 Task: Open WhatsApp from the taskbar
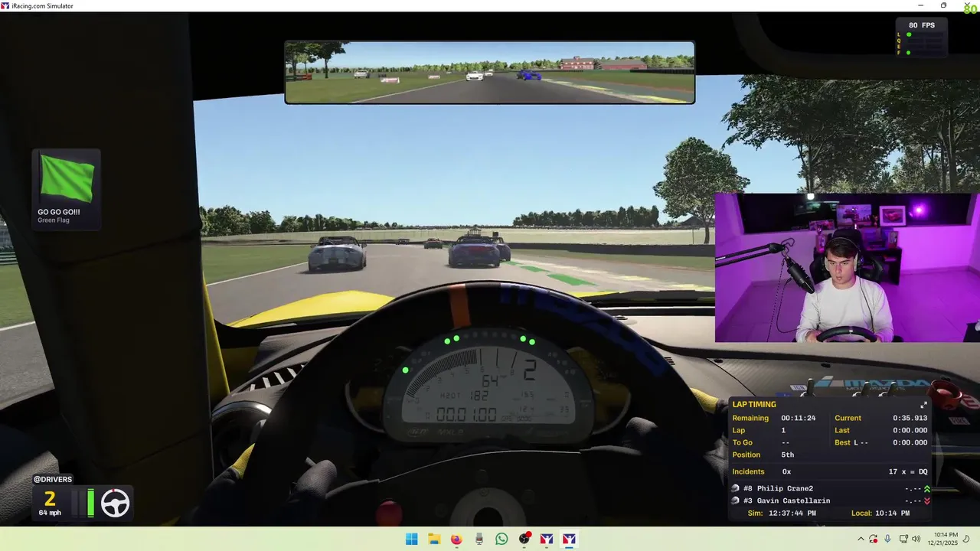501,539
